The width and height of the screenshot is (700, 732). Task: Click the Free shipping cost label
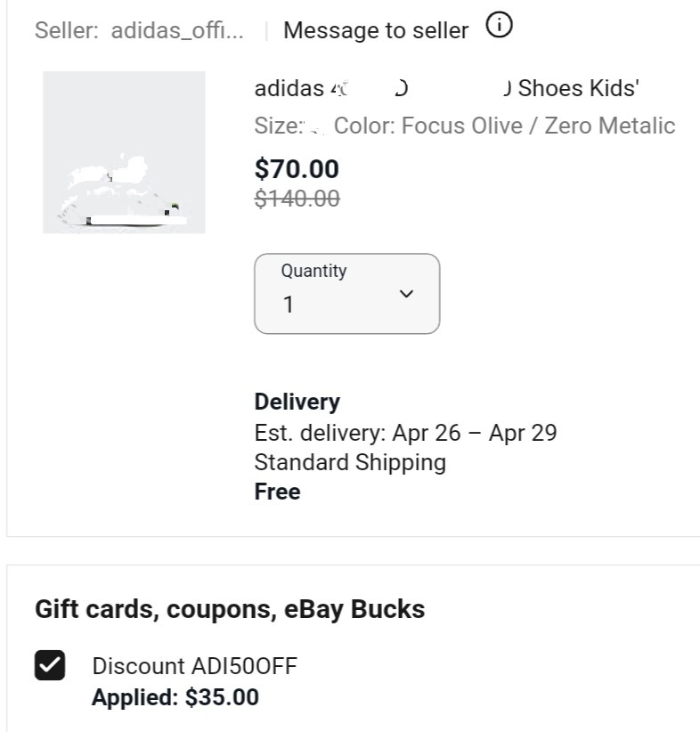coord(277,492)
